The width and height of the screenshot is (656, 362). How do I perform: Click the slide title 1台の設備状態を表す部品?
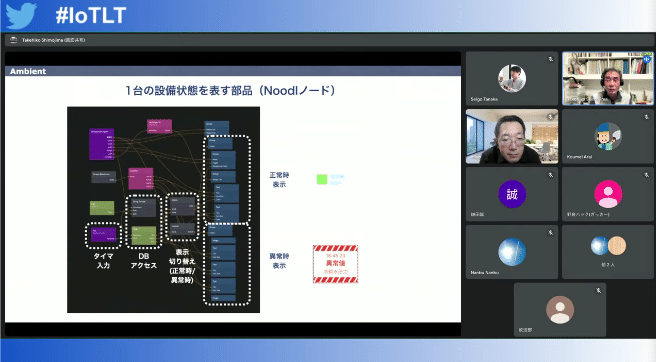pos(230,90)
